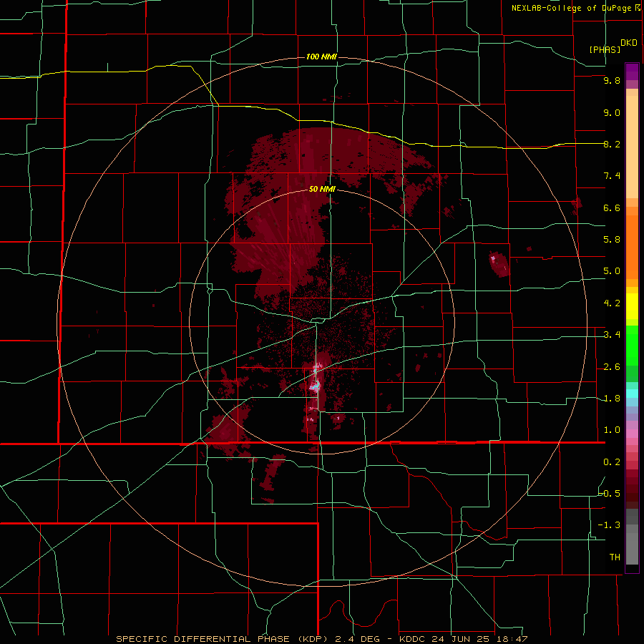Select the bright green segment of the color bar

point(632,346)
